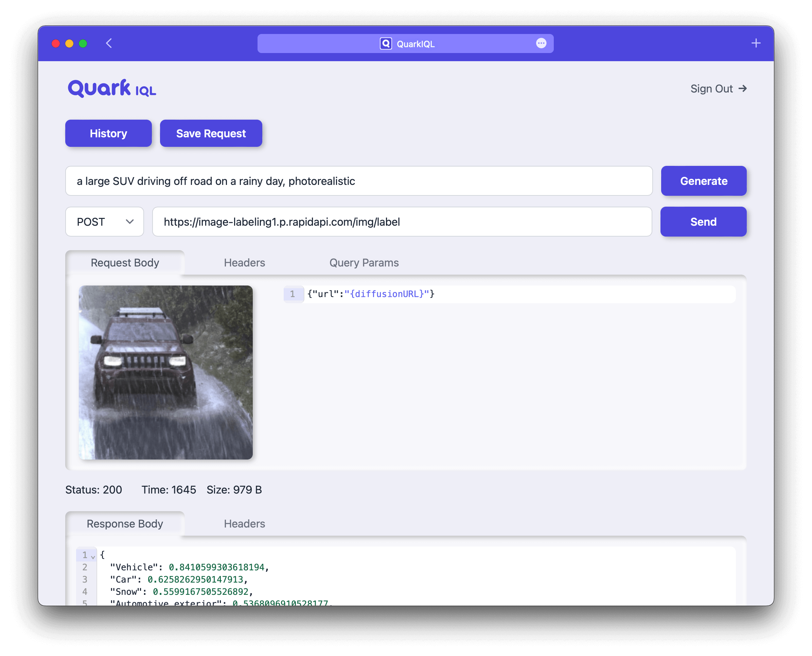This screenshot has width=812, height=656.
Task: Open the new tab plus icon
Action: [756, 44]
